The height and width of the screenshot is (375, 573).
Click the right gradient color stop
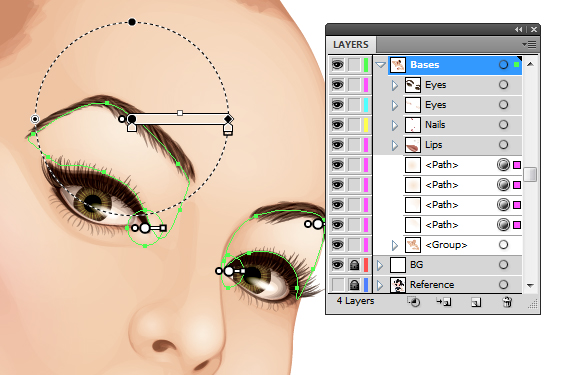point(228,129)
